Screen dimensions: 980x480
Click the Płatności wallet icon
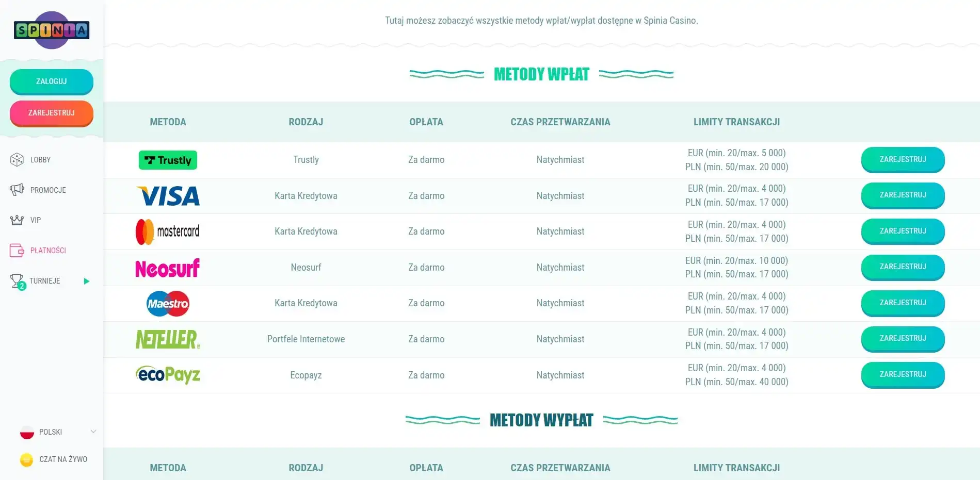[x=17, y=251]
